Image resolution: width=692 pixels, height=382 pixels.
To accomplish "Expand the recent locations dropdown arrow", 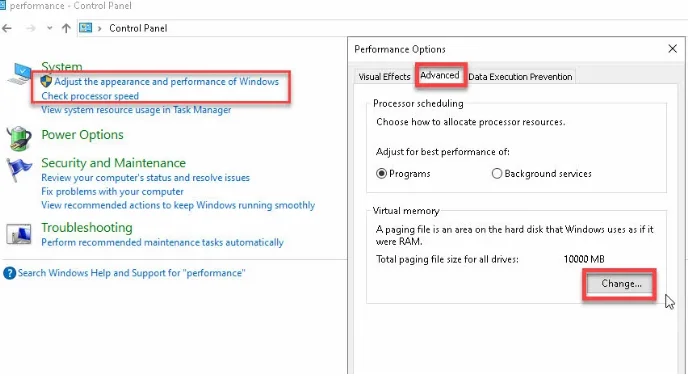I will click(x=49, y=29).
